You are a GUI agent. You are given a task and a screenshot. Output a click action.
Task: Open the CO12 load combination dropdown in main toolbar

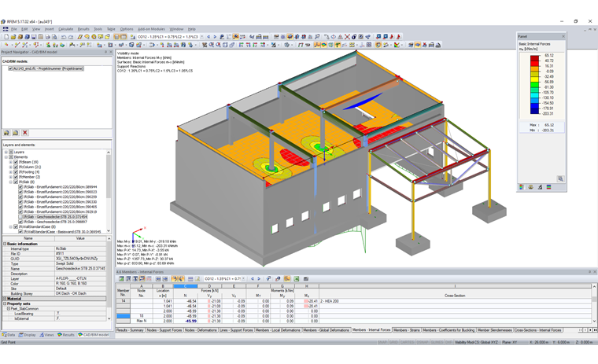(201, 37)
